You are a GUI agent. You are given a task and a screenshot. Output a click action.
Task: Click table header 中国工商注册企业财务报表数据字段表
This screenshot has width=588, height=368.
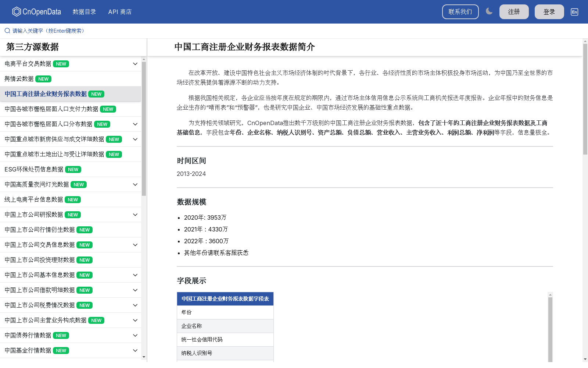point(225,299)
